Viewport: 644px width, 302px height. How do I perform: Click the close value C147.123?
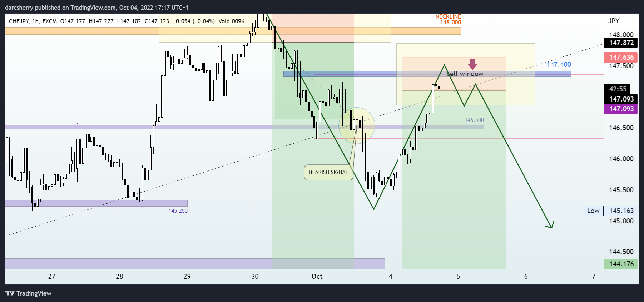pos(157,21)
